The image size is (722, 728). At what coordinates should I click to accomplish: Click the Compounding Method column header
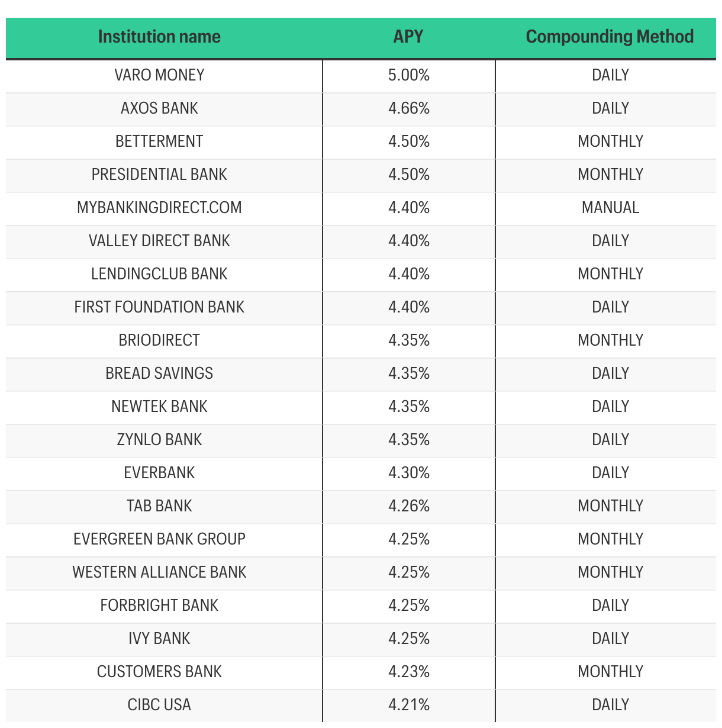click(x=610, y=37)
